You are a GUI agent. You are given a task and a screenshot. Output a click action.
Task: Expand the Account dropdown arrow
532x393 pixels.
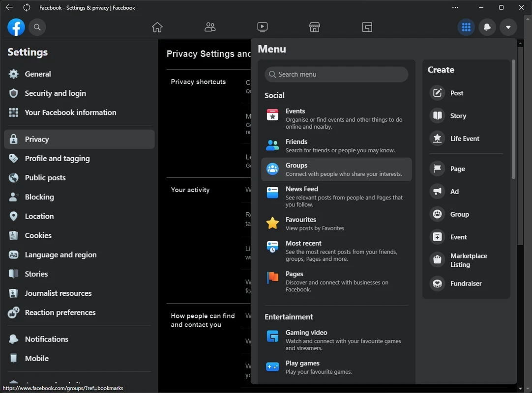[x=508, y=27]
